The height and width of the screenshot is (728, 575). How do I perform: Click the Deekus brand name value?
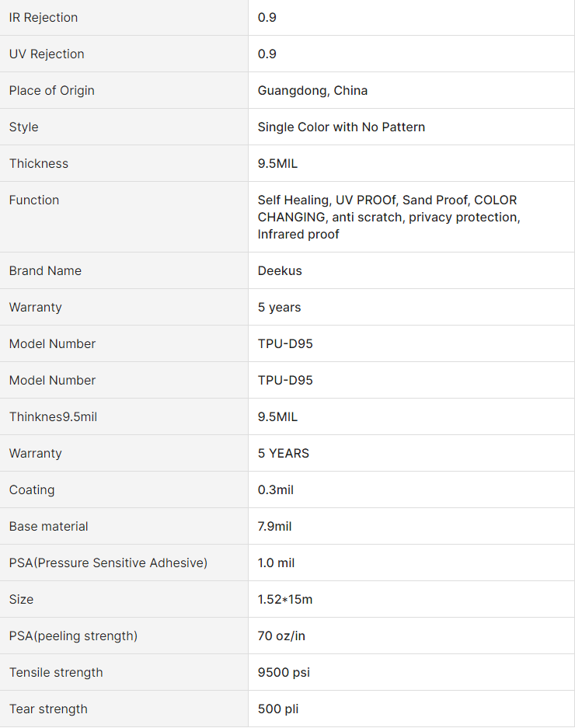tap(280, 270)
